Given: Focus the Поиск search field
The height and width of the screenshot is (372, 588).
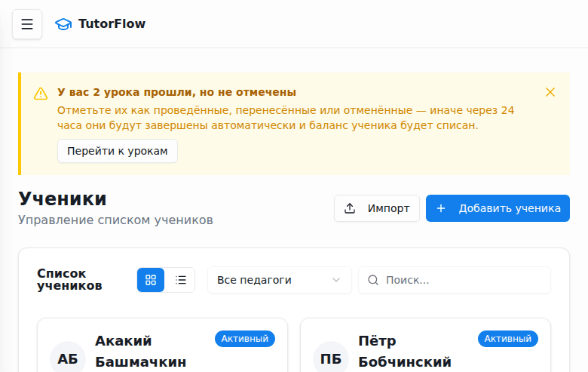Looking at the screenshot, I should (455, 280).
